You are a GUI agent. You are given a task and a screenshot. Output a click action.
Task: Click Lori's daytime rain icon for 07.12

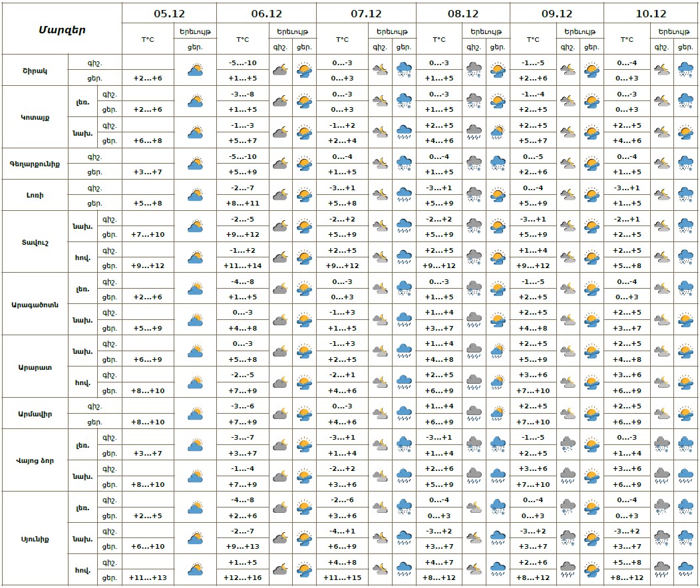[x=404, y=195]
